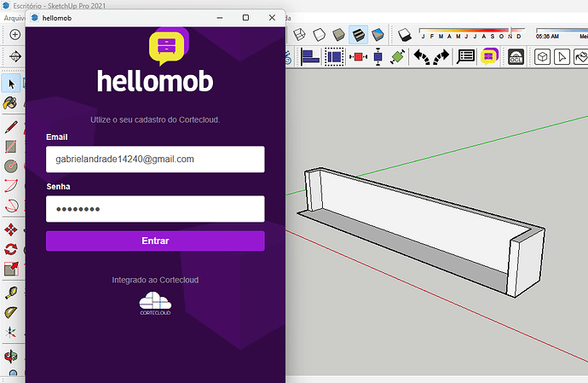588x383 pixels.
Task: Click the hellomob plugin toolbar icon
Action: click(489, 57)
